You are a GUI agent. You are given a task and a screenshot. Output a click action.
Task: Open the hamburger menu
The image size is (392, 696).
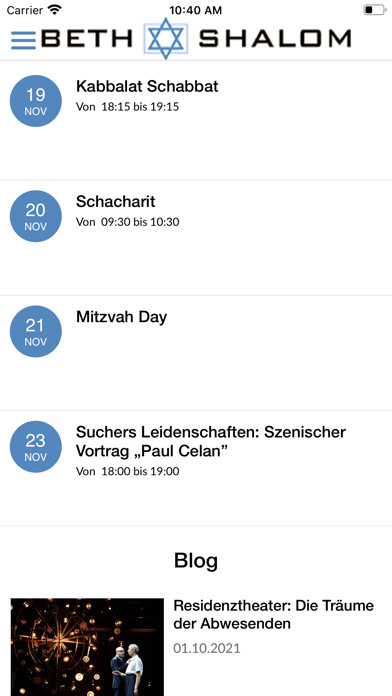tap(23, 41)
